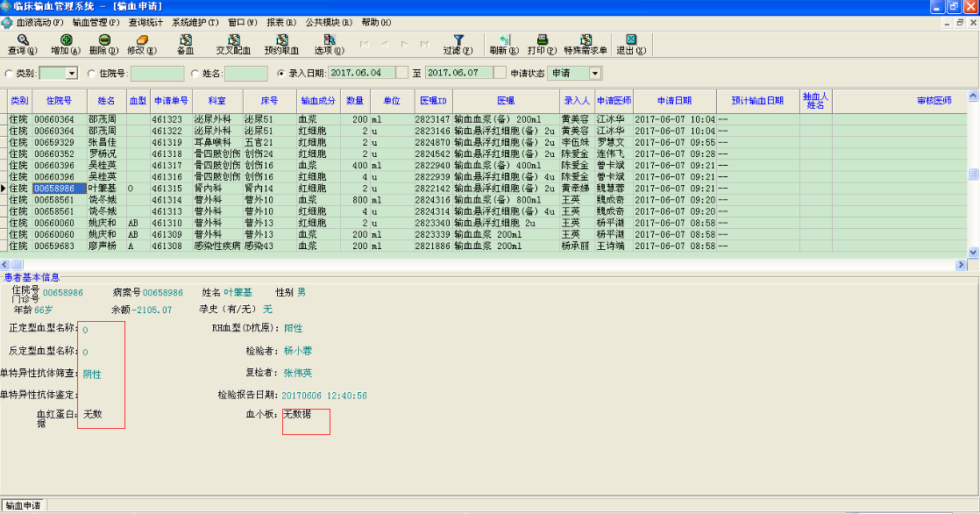Click the start date field 2017.06.04
The height and width of the screenshot is (514, 980).
[361, 73]
